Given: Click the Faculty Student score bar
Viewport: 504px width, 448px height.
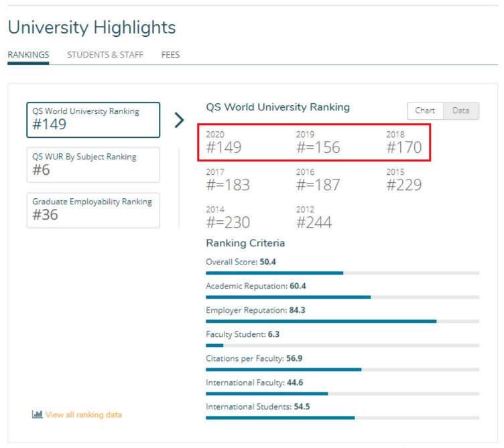Looking at the screenshot, I should pos(342,345).
